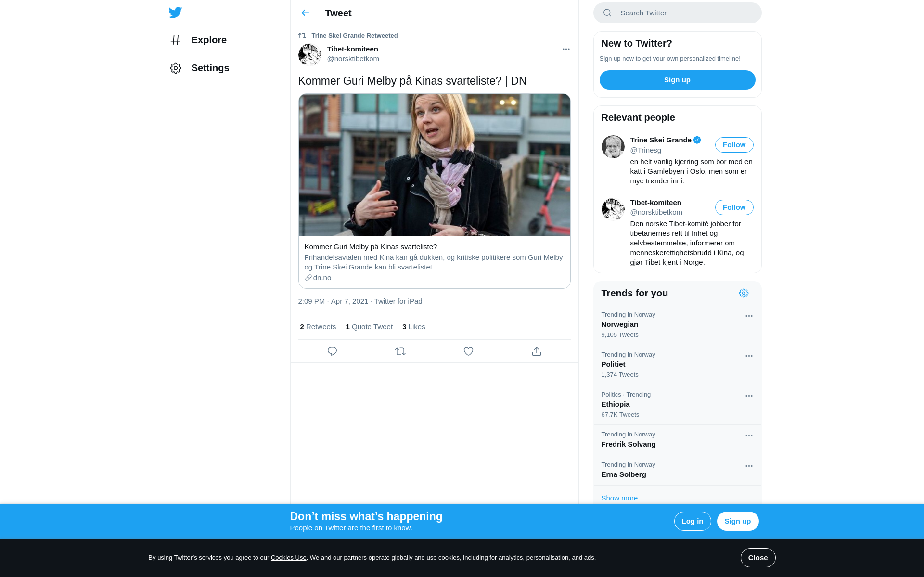The height and width of the screenshot is (577, 924).
Task: Open the @norsktibetkom handle in tweet header
Action: click(353, 59)
